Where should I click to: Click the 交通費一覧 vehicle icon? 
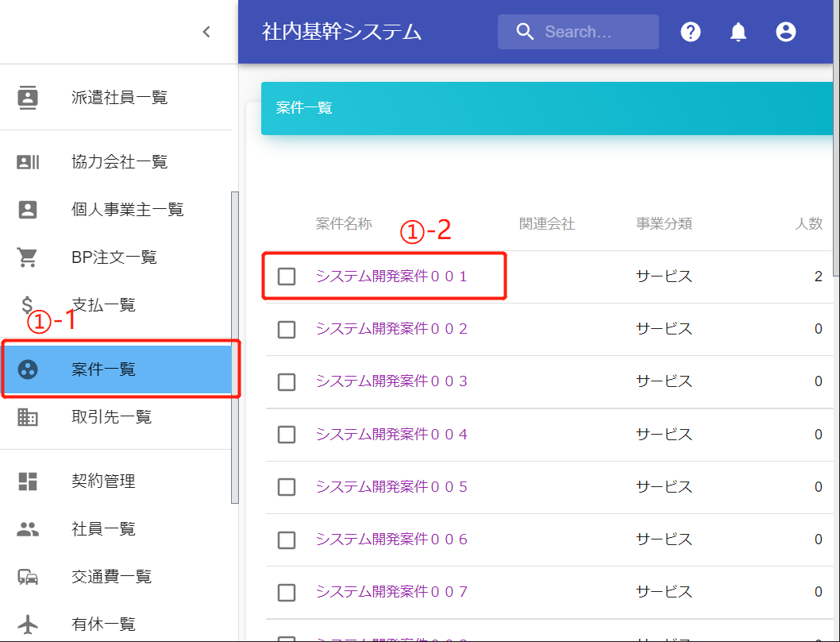click(x=28, y=577)
